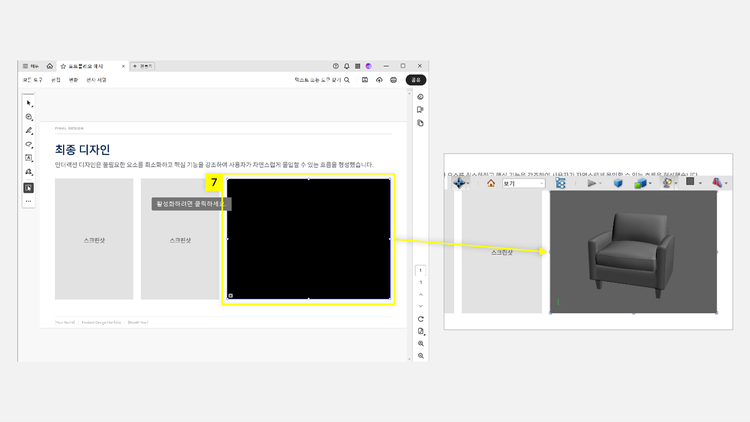The height and width of the screenshot is (422, 750).
Task: Click the current page number box
Action: pyautogui.click(x=420, y=270)
